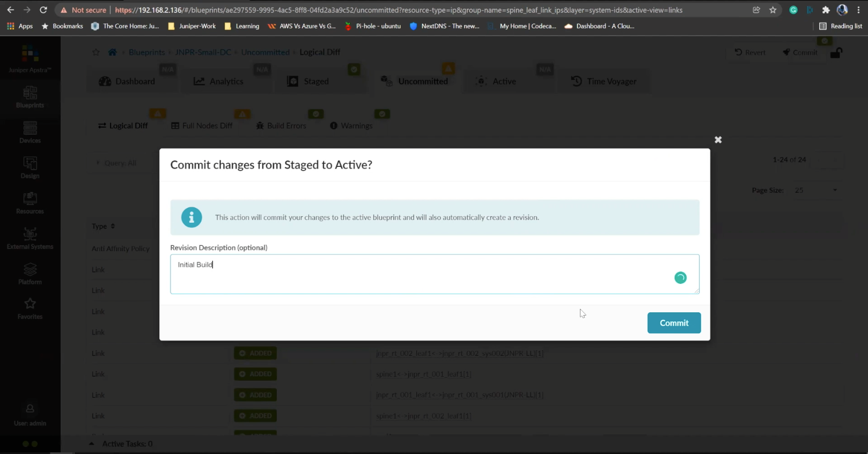The width and height of the screenshot is (868, 454).
Task: Click the home icon in the breadcrumb
Action: click(112, 52)
